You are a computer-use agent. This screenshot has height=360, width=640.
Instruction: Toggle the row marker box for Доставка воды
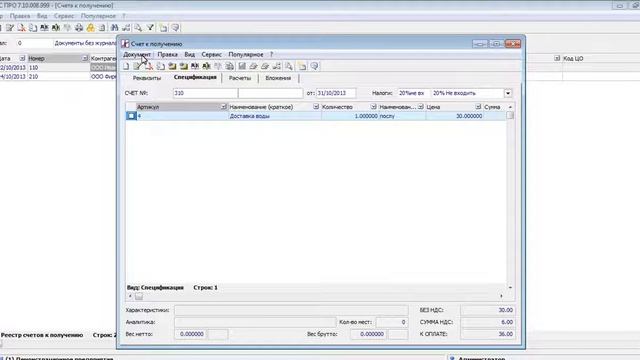click(x=131, y=116)
